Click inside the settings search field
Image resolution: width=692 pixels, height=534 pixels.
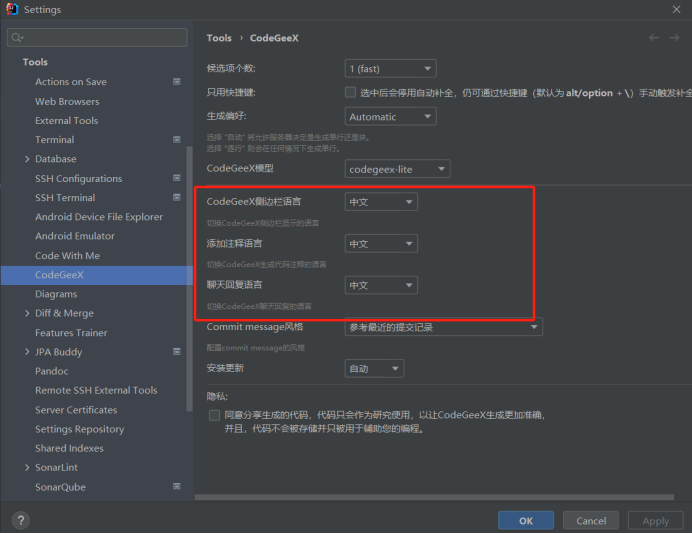click(x=97, y=38)
